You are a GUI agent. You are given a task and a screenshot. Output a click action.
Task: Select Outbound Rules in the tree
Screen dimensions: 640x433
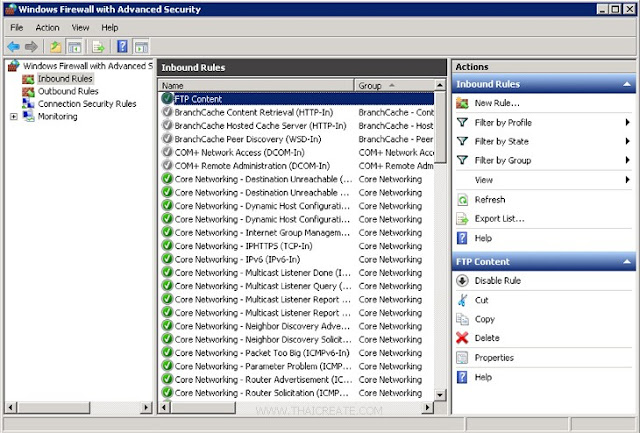click(68, 91)
